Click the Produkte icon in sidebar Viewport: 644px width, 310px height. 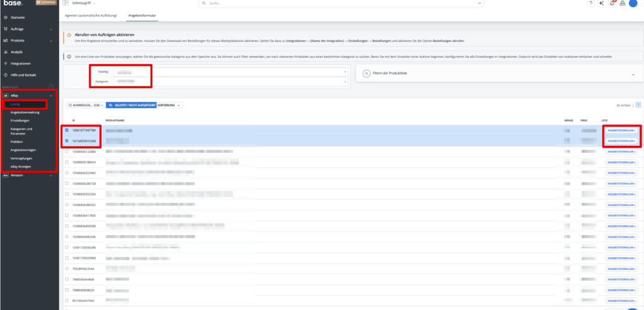(6, 41)
